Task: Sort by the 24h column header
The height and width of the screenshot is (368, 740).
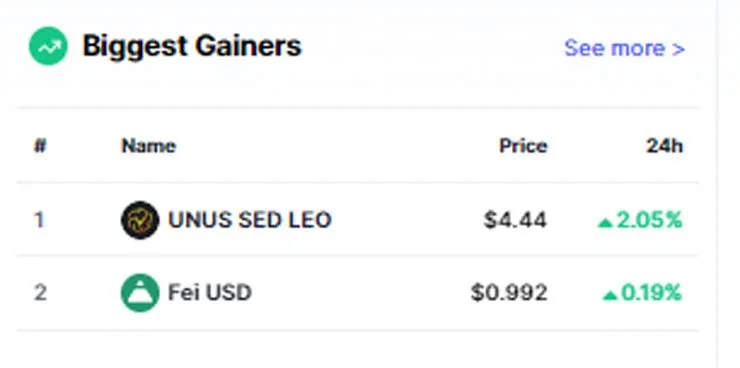Action: point(664,146)
